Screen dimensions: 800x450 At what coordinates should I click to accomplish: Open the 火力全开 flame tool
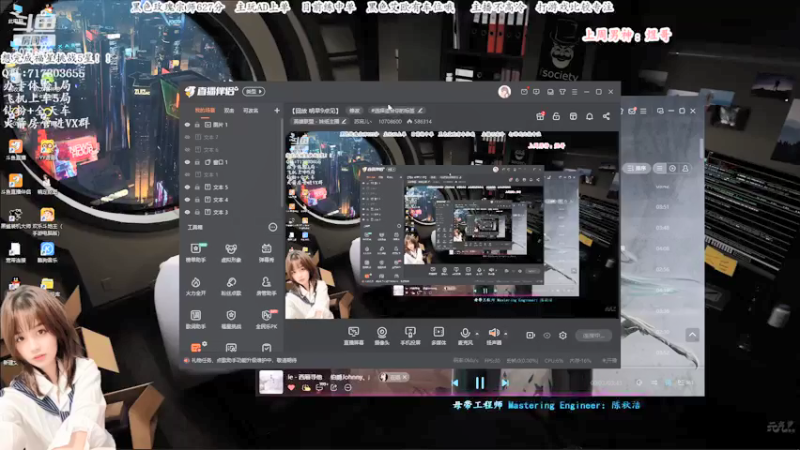coord(196,286)
